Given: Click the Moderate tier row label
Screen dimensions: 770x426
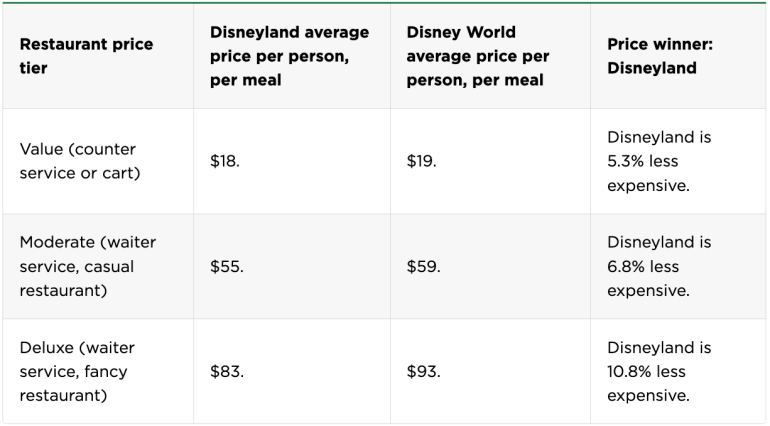Looking at the screenshot, I should pos(88,266).
